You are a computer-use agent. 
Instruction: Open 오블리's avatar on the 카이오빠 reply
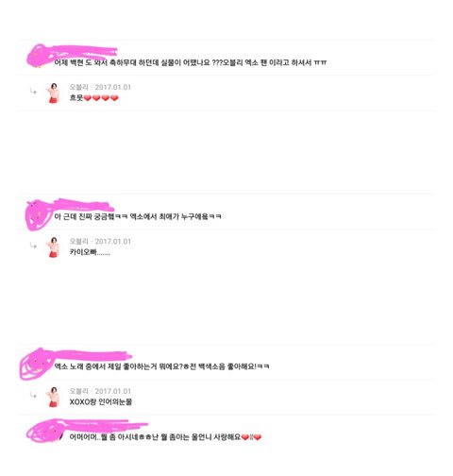54,247
